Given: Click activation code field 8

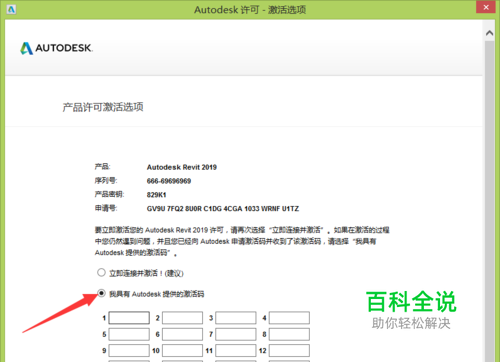Looking at the screenshot, I should [x=289, y=334].
